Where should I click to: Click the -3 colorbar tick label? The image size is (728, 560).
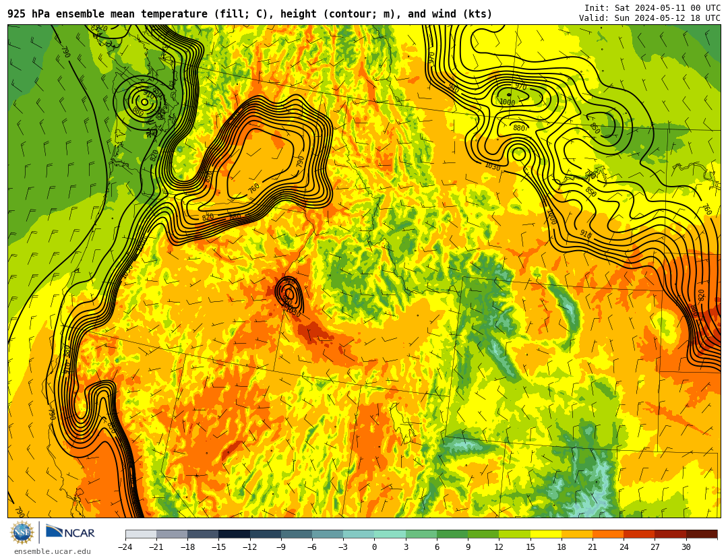(x=342, y=547)
